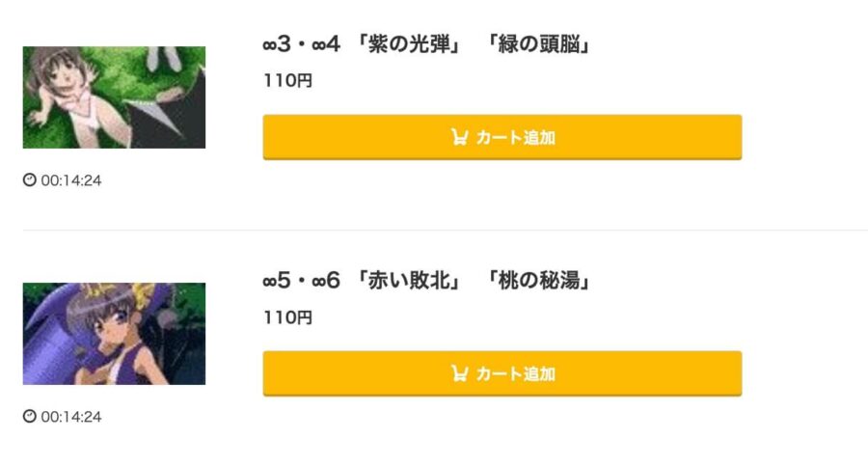This screenshot has width=868, height=467.
Task: Click first episode duration 00:14:24
Action: [x=70, y=180]
